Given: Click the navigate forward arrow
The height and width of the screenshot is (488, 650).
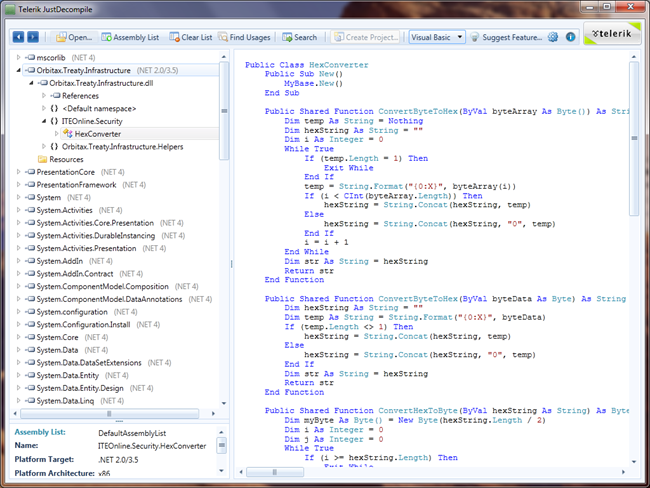Looking at the screenshot, I should click(x=34, y=37).
